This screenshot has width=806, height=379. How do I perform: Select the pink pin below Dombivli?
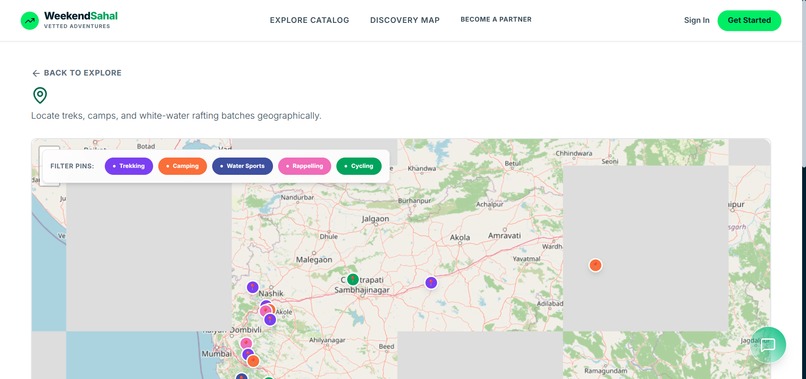point(246,344)
